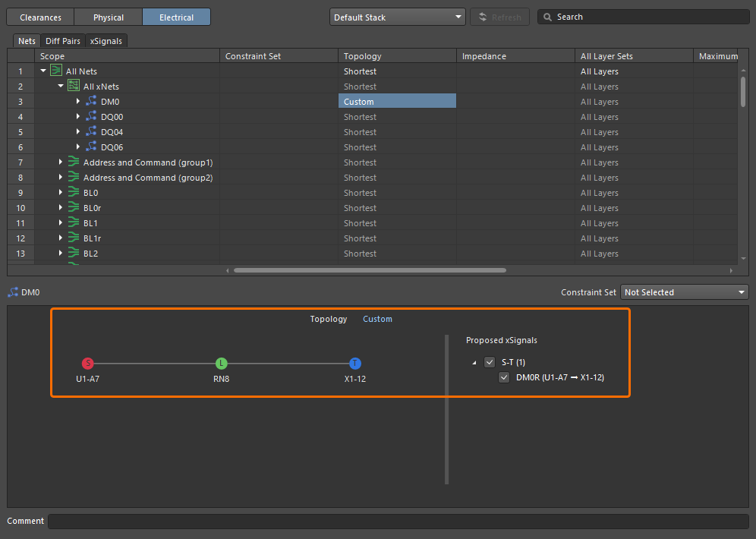756x539 pixels.
Task: Switch to the Physical tab
Action: (108, 17)
